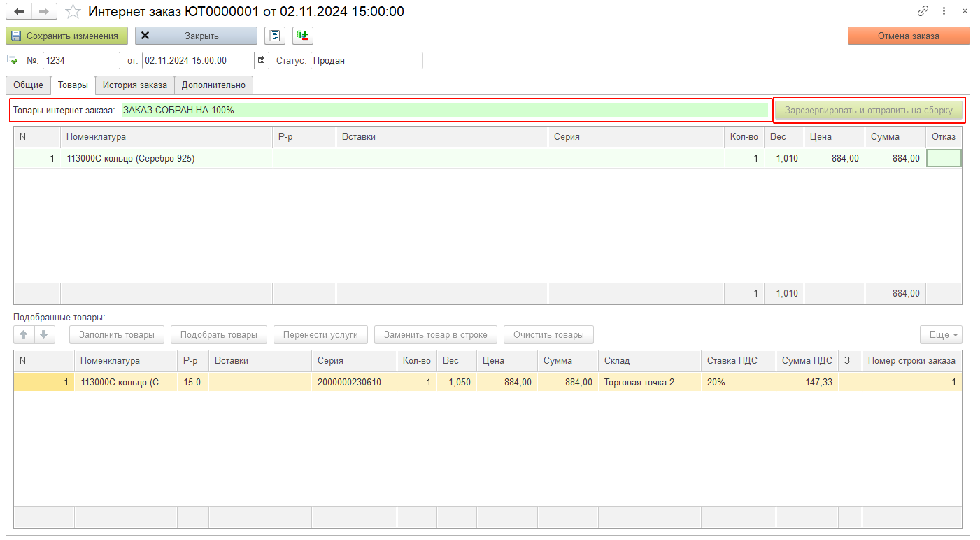Click the Отказ cell in first row
The width and height of the screenshot is (980, 540).
pos(944,159)
